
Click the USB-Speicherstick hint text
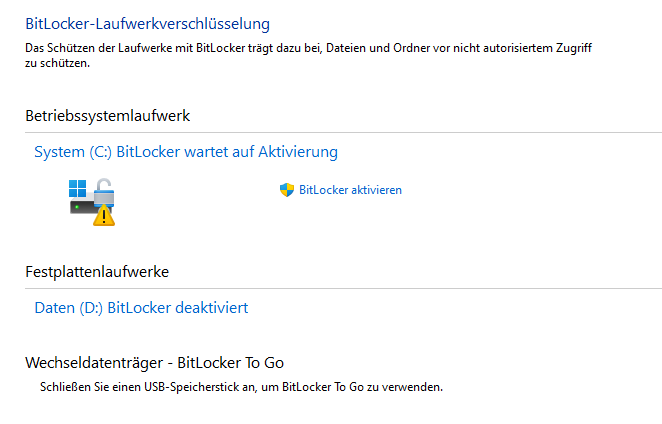(241, 387)
